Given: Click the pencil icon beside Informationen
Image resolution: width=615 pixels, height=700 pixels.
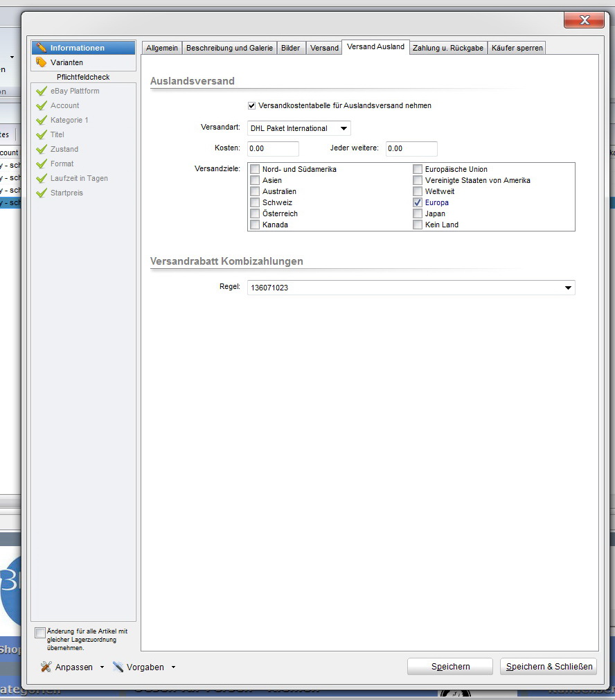Looking at the screenshot, I should click(42, 48).
